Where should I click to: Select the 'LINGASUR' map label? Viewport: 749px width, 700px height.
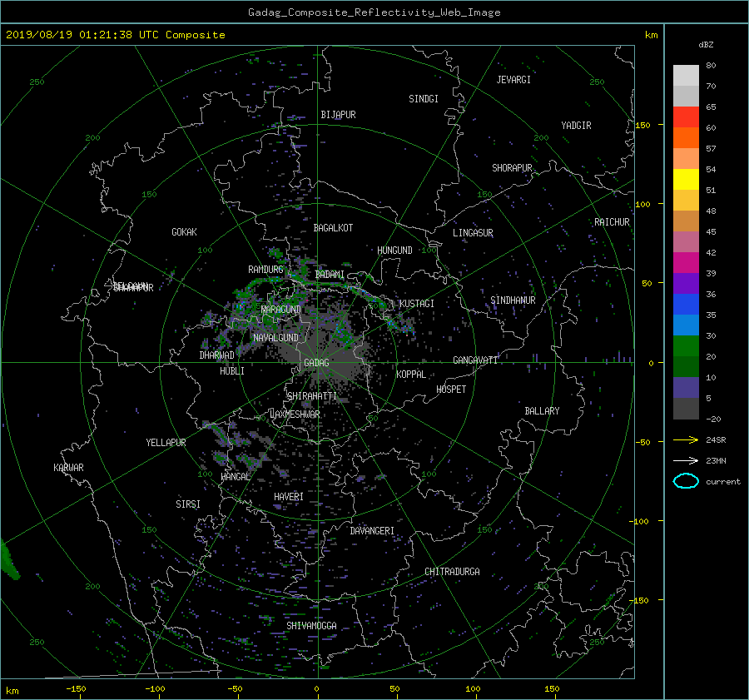point(473,233)
